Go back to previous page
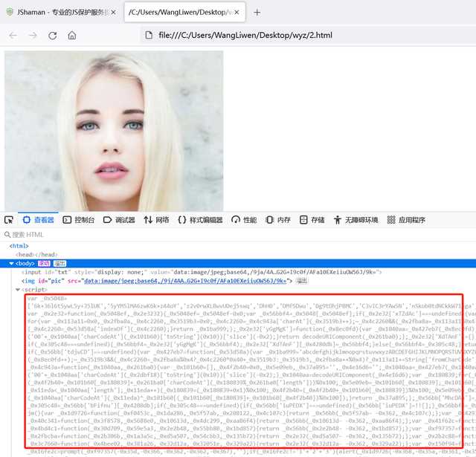 pos(13,36)
